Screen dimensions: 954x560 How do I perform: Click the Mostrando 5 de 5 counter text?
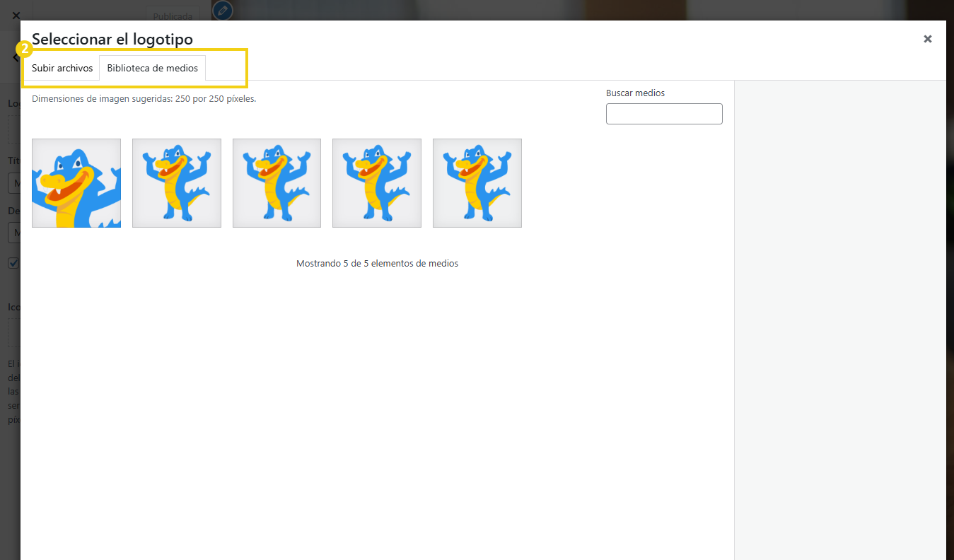(x=377, y=262)
